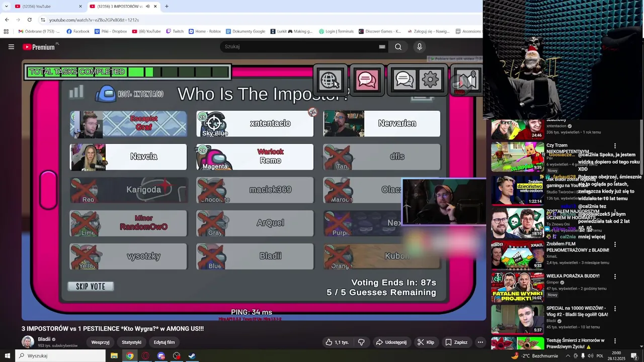The height and width of the screenshot is (362, 644).
Task: Open the on-screen keyboard icon in search
Action: 382,47
